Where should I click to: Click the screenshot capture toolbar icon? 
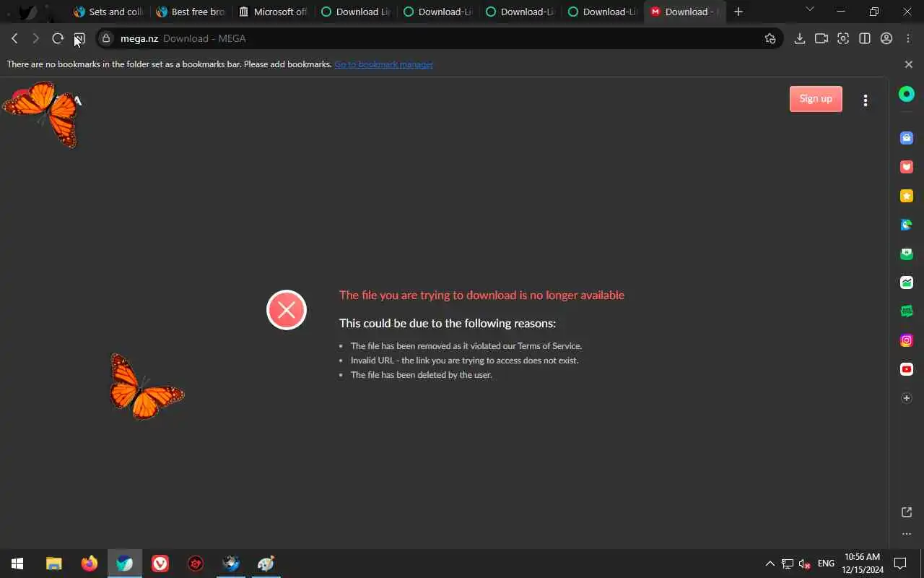(843, 38)
